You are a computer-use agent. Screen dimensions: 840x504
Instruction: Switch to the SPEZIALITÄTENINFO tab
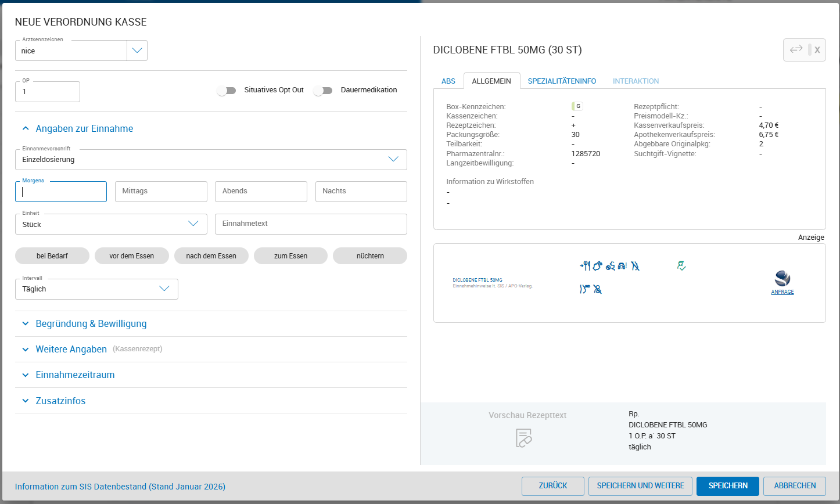point(561,81)
